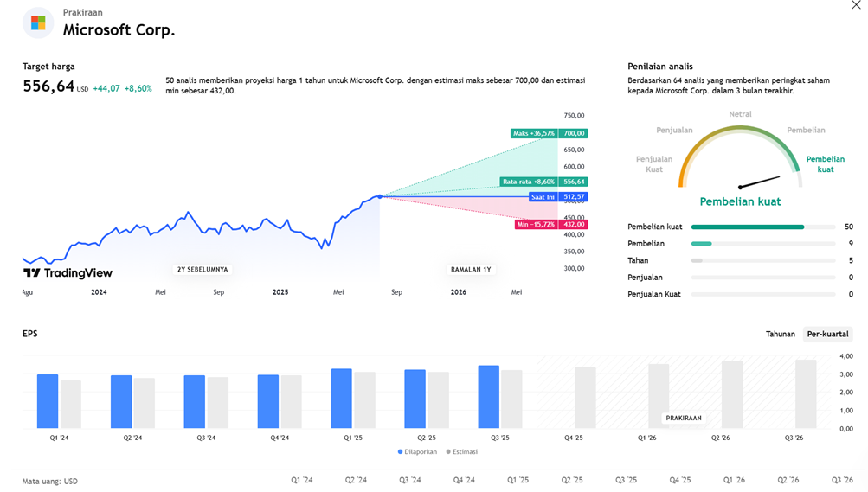Click the Microsoft logo icon
This screenshot has width=868, height=492.
coord(38,22)
